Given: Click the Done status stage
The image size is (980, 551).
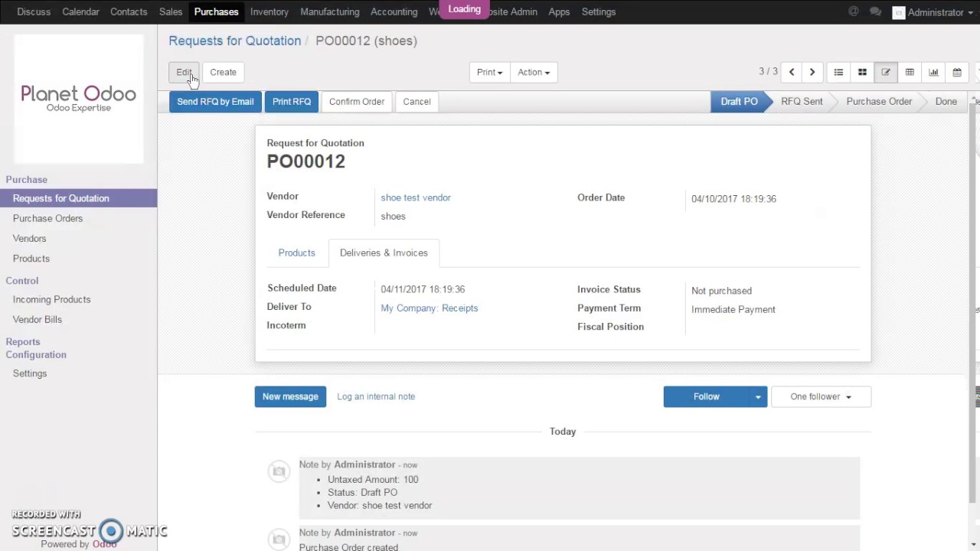Looking at the screenshot, I should click(946, 101).
